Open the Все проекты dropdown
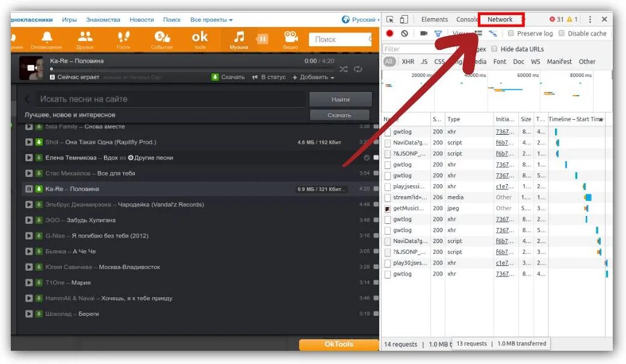The image size is (626, 364). (x=211, y=20)
